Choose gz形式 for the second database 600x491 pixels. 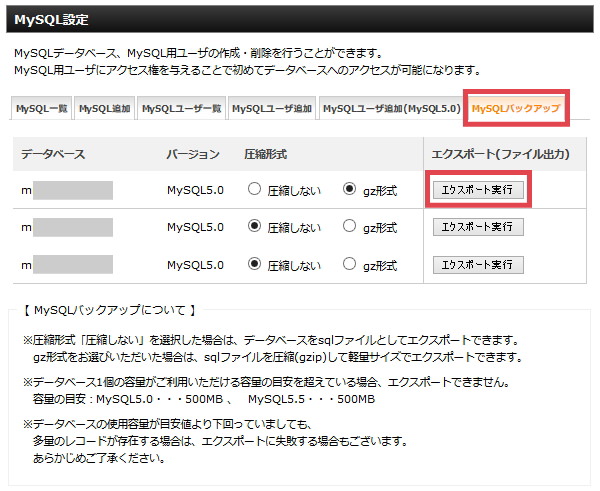349,226
